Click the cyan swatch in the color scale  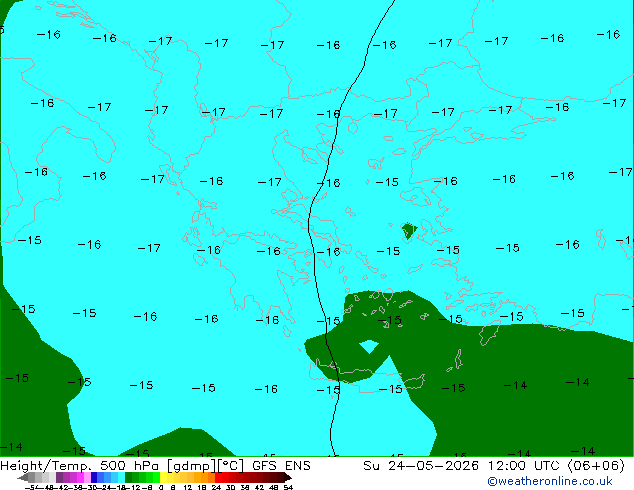coord(121,477)
